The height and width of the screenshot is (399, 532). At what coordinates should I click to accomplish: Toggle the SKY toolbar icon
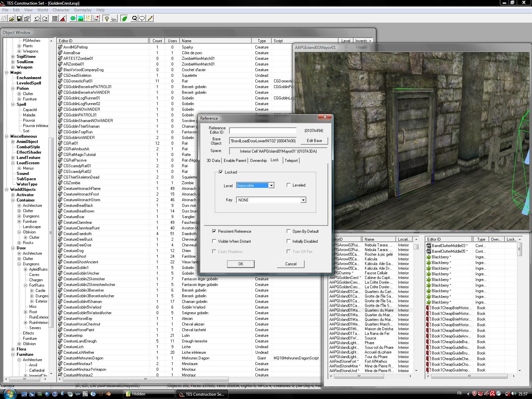click(114, 19)
